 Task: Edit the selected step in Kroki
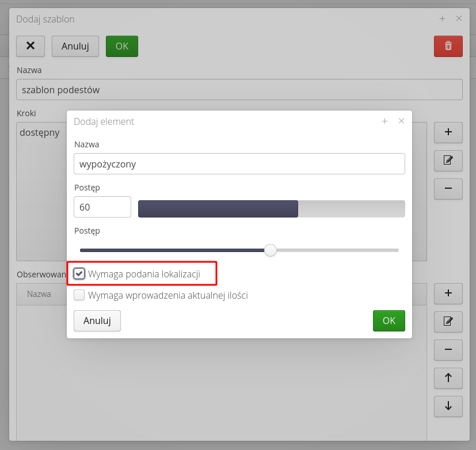pyautogui.click(x=448, y=160)
